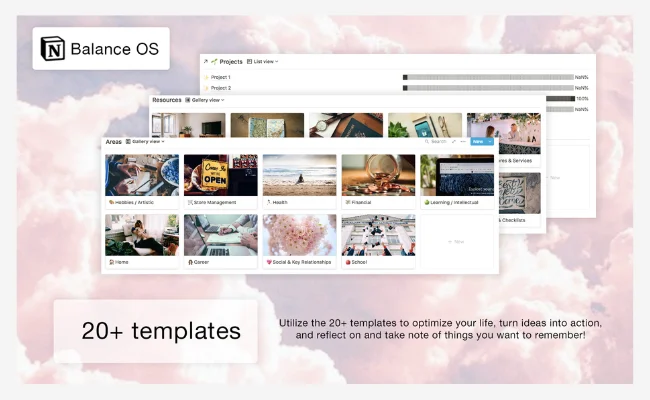Click the passport and watch thumbnail in Resources

(346, 125)
